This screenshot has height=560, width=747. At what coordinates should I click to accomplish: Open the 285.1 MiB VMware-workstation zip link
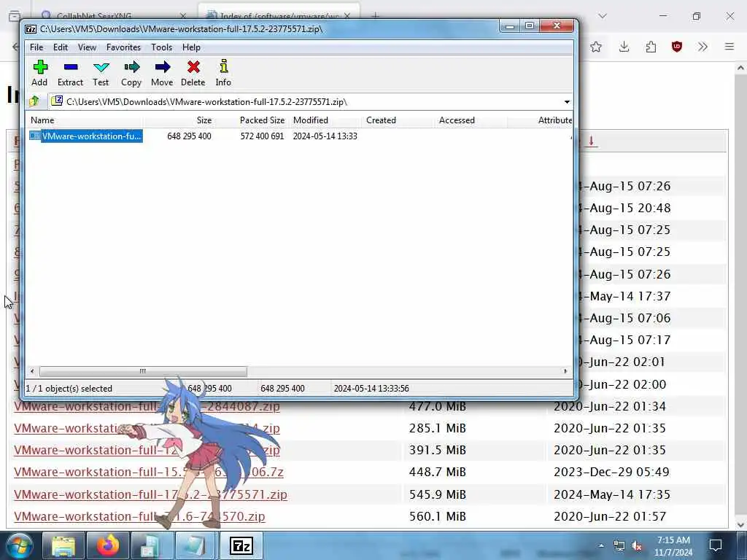[147, 428]
